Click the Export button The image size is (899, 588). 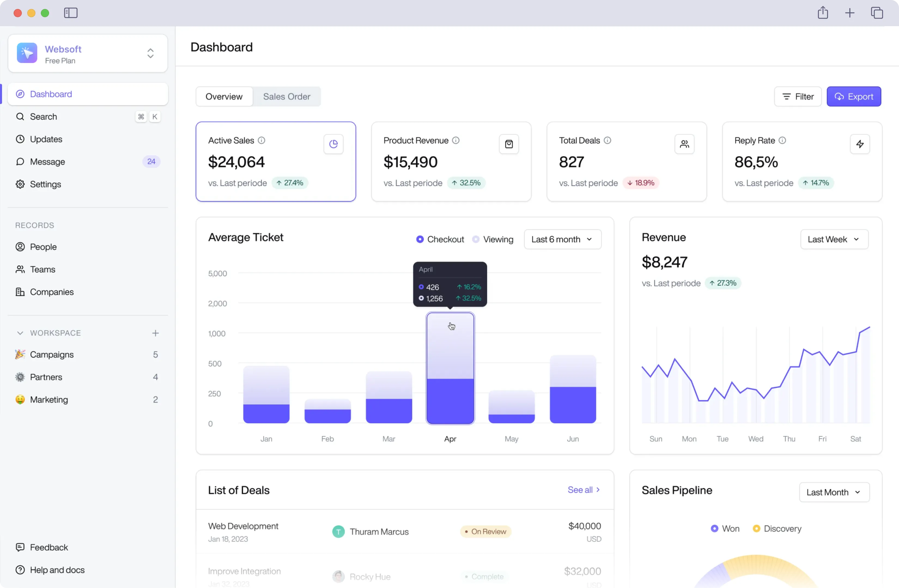[x=854, y=97]
